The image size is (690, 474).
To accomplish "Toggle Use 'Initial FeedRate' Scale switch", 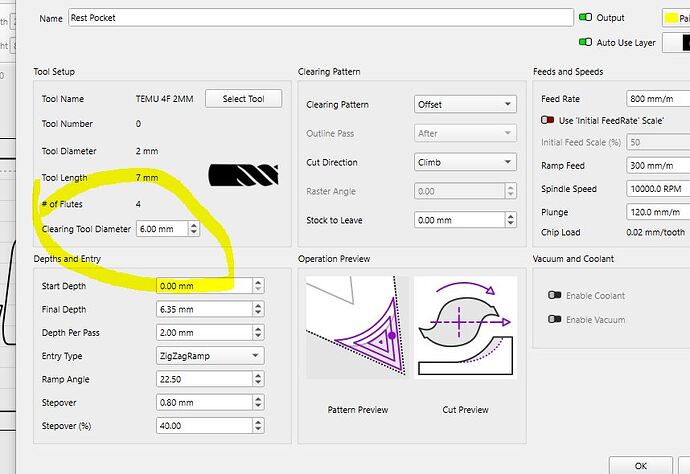I will (x=547, y=120).
